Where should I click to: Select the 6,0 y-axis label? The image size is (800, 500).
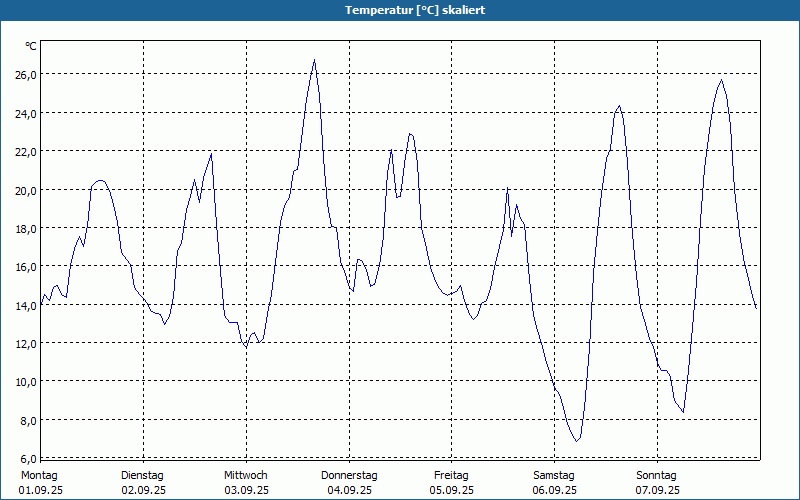[28, 458]
